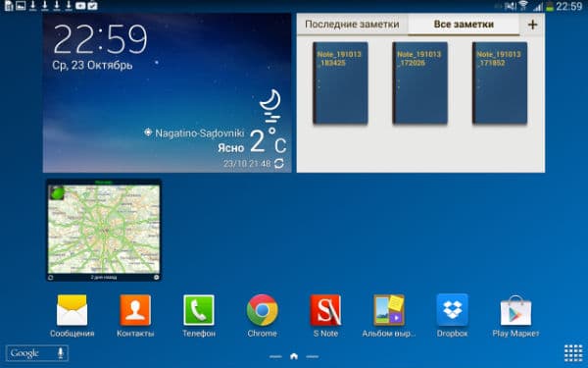Open note Note_191013_183425
Viewport: 588px width, 368px height.
pos(340,83)
